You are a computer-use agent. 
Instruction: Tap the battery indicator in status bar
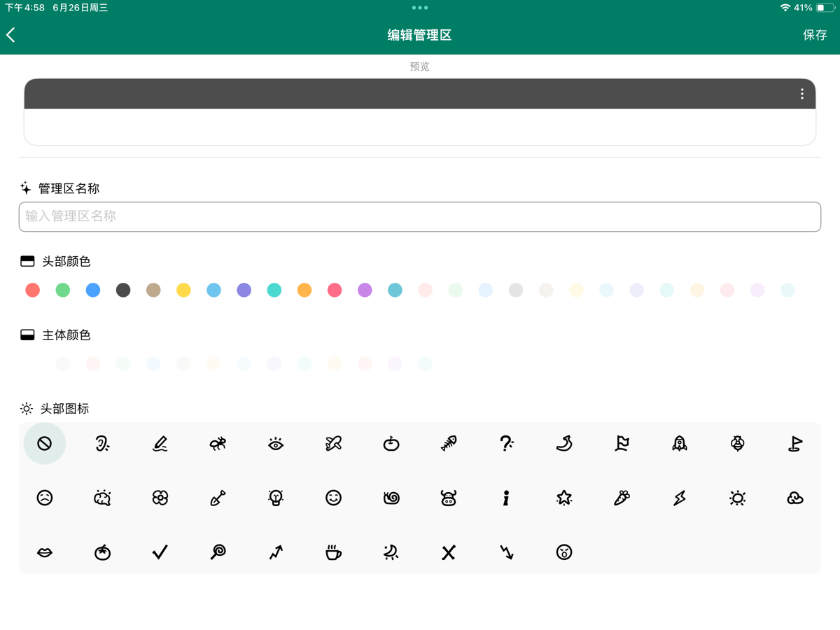tap(825, 8)
